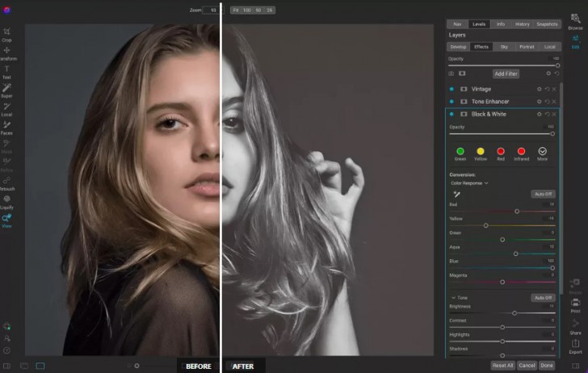Screen dimensions: 588x373
Task: Open the Browse module
Action: [x=575, y=22]
